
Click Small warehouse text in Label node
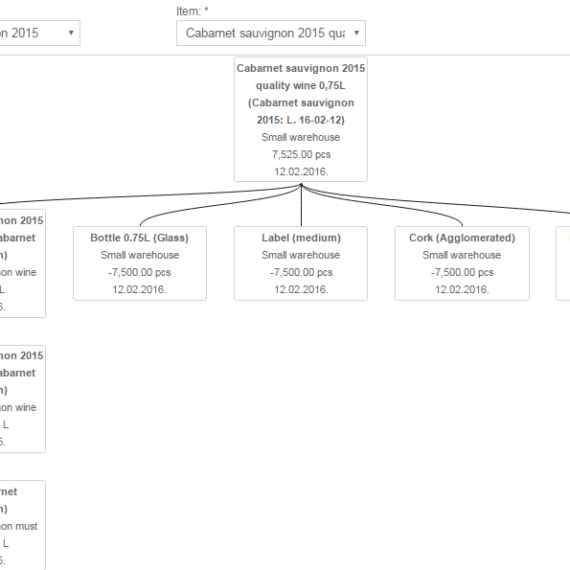(x=301, y=255)
